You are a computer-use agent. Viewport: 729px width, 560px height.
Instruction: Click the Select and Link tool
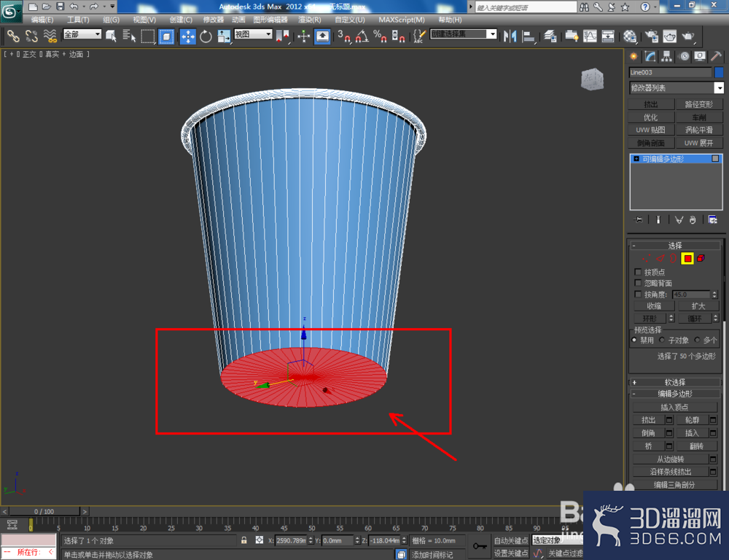[12, 36]
